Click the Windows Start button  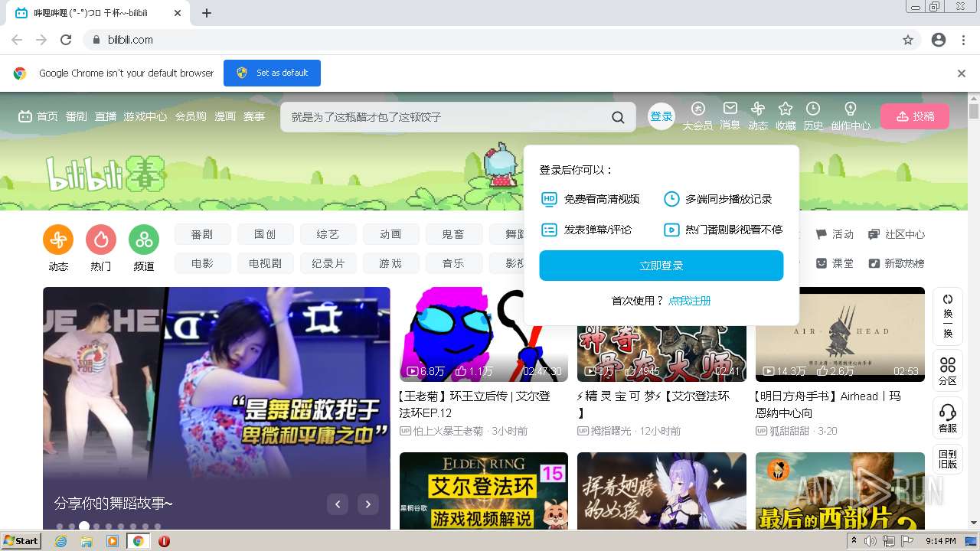point(21,541)
